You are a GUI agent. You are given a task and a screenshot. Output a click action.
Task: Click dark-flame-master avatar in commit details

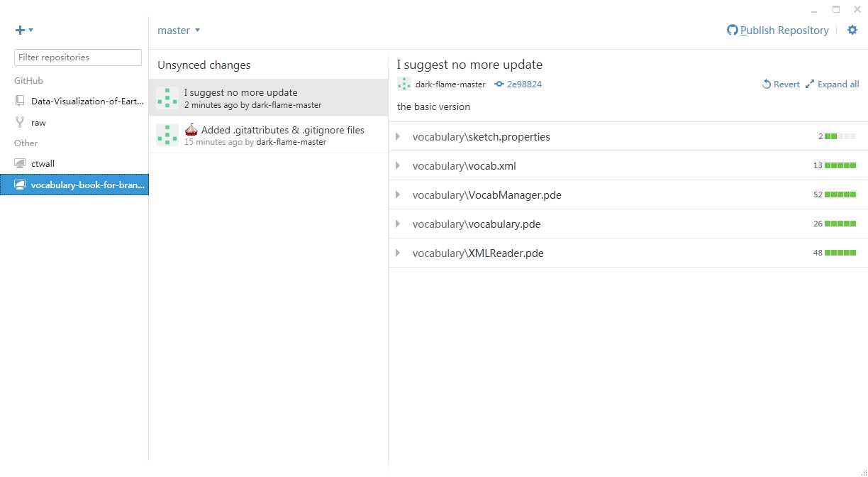[x=404, y=84]
